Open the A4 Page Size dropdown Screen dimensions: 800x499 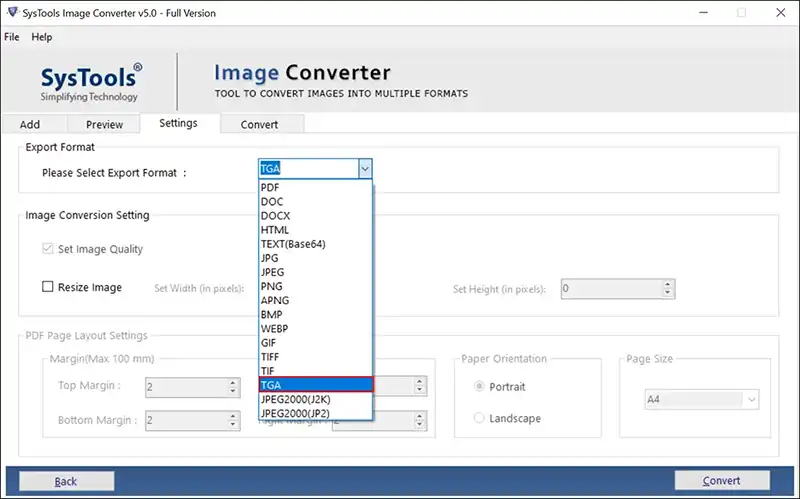coord(702,400)
